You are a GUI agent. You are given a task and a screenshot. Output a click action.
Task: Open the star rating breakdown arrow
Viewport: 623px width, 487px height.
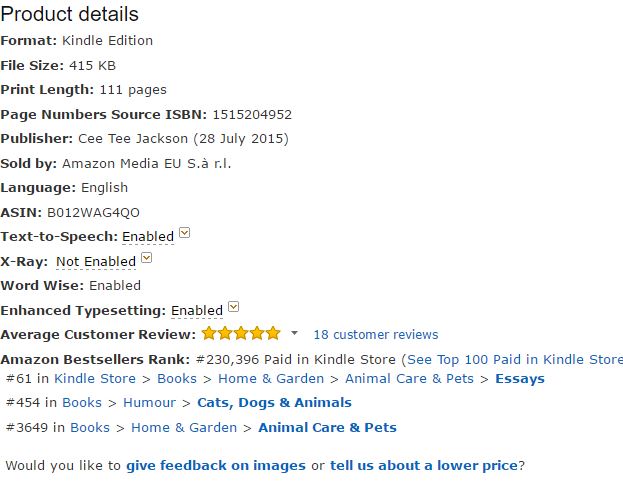point(294,333)
